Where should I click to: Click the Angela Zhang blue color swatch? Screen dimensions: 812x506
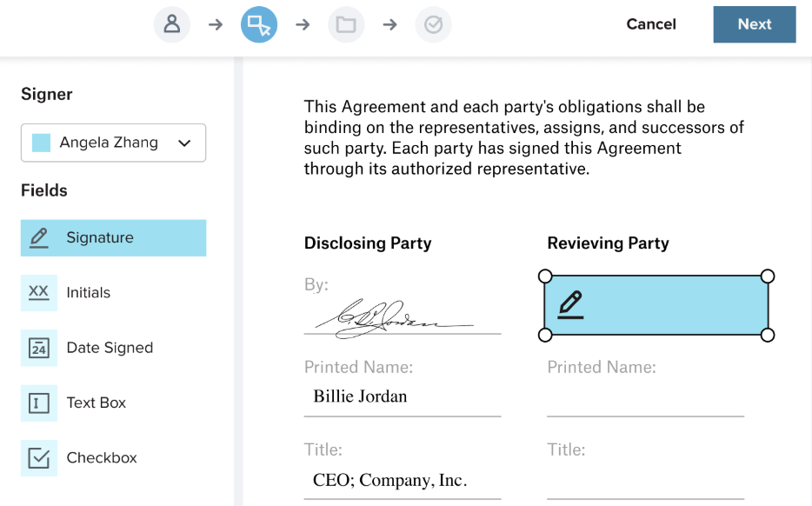41,143
